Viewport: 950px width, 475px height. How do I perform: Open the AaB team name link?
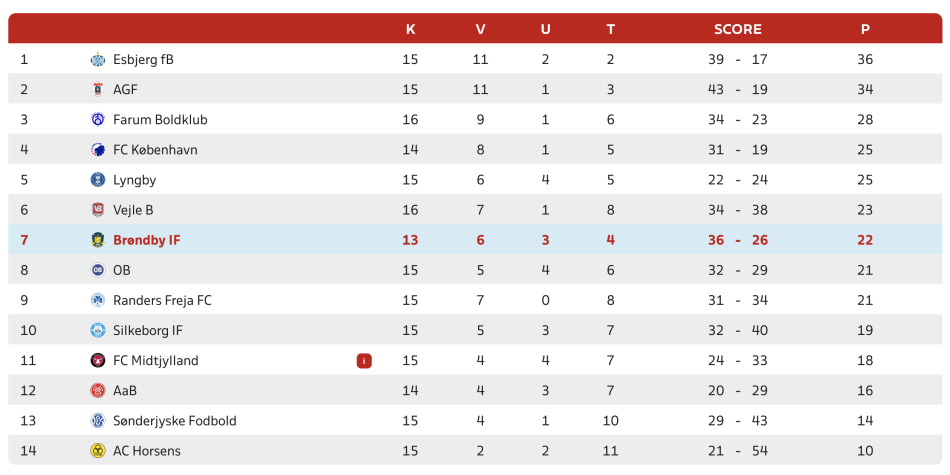point(125,391)
